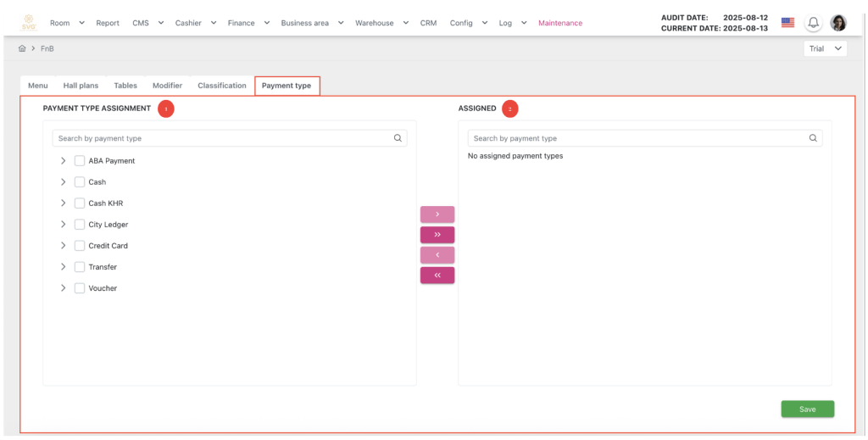Move all payment types to assigned
Image resolution: width=868 pixels, height=440 pixels.
point(437,235)
